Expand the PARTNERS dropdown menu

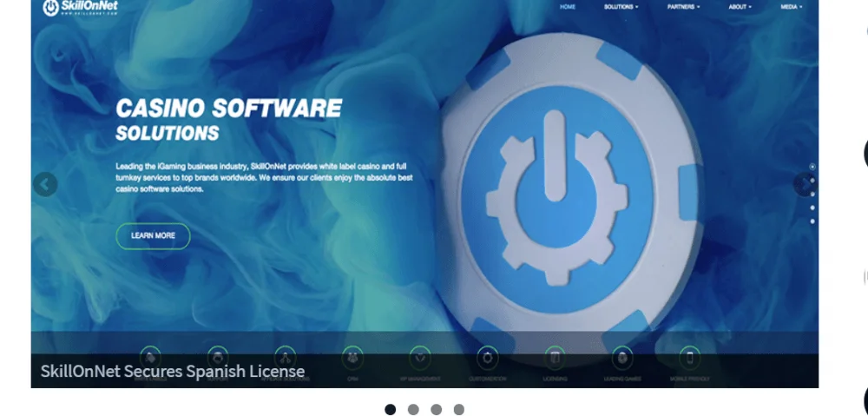[x=684, y=7]
